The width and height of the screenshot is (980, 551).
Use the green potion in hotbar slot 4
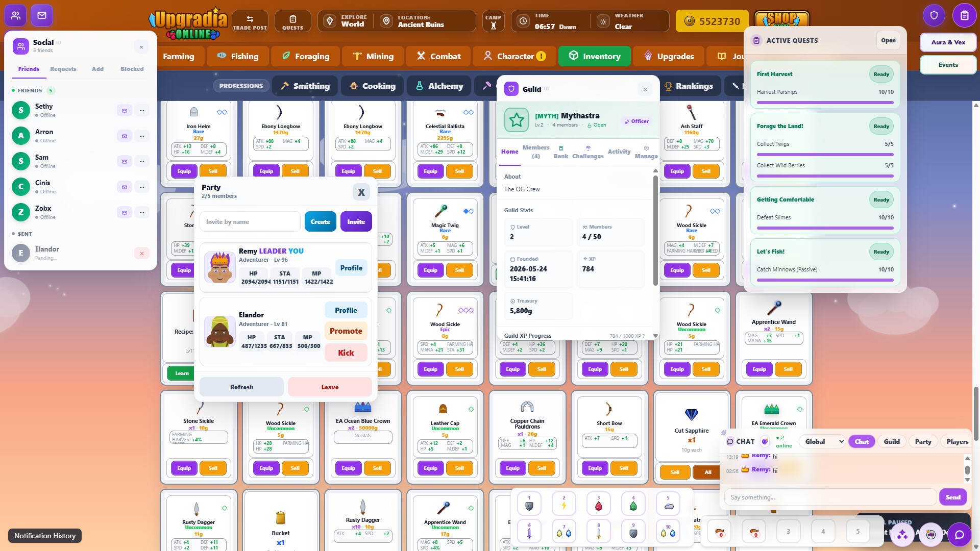click(x=633, y=503)
